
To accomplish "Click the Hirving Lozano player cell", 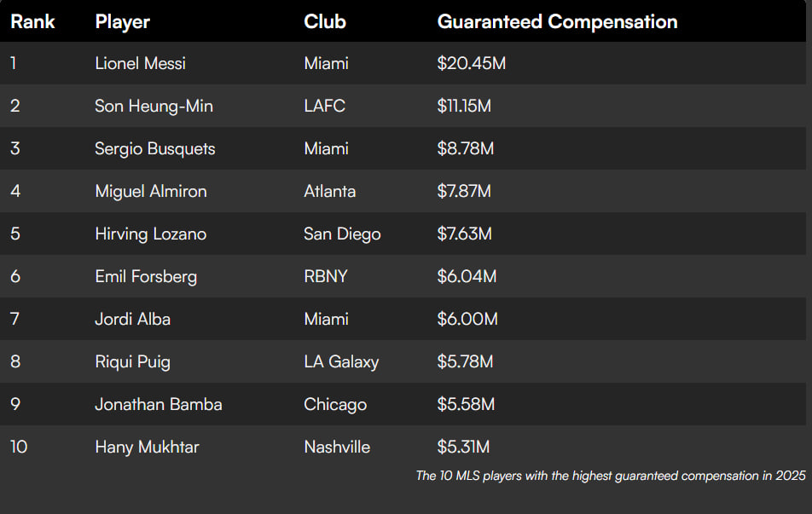I will coord(150,234).
